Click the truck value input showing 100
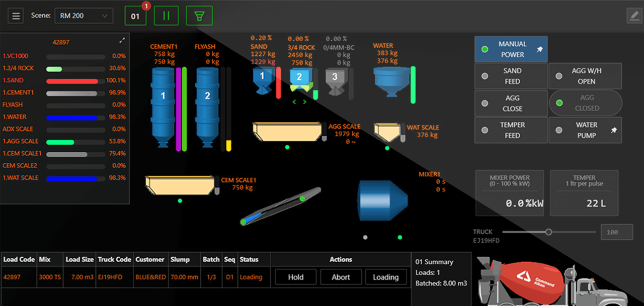 pyautogui.click(x=616, y=232)
